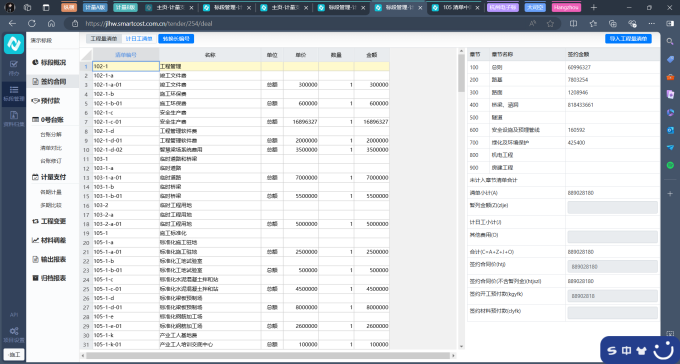
Task: Open 台账分解 under 0号台账
Action: click(x=51, y=134)
